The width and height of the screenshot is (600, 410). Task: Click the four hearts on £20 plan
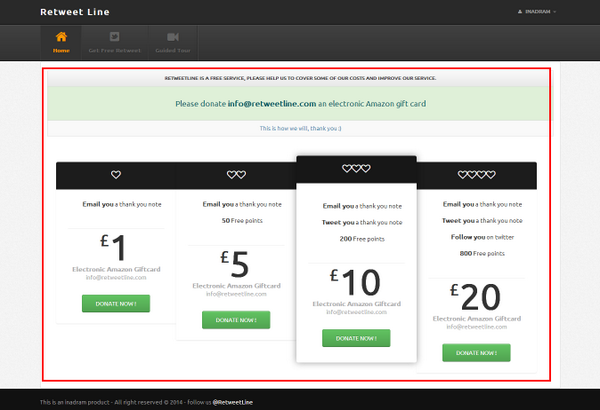(x=476, y=175)
